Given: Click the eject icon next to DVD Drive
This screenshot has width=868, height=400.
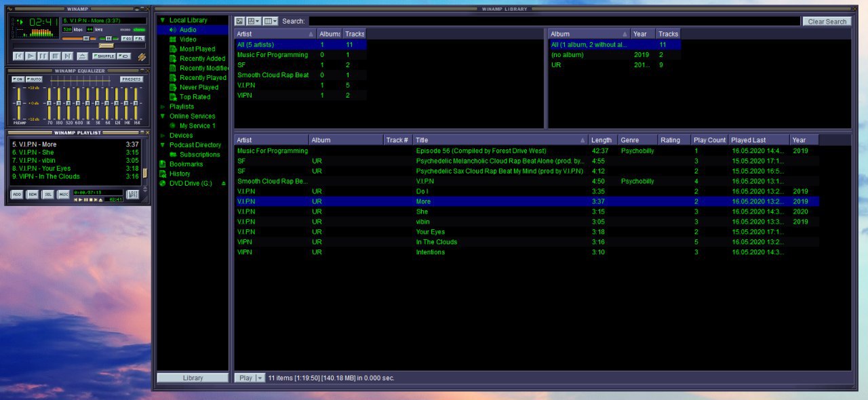Looking at the screenshot, I should pyautogui.click(x=224, y=183).
